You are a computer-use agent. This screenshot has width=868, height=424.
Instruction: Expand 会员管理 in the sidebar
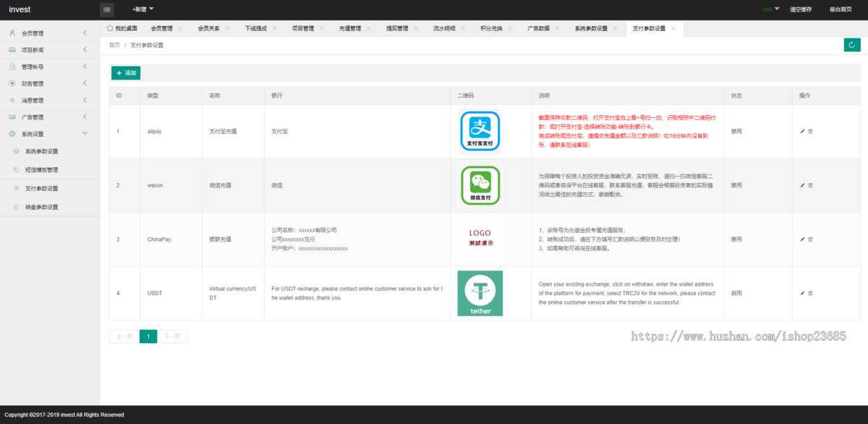click(x=49, y=33)
